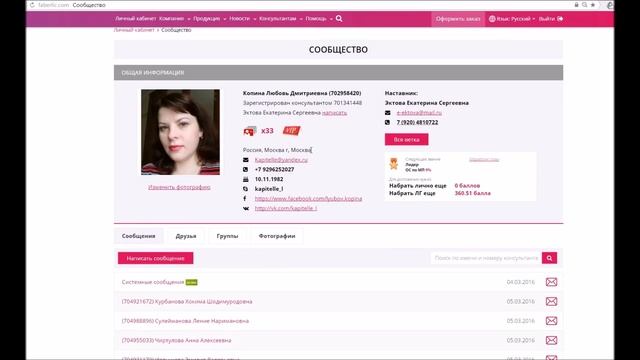Expand the Новости menu

[242, 19]
